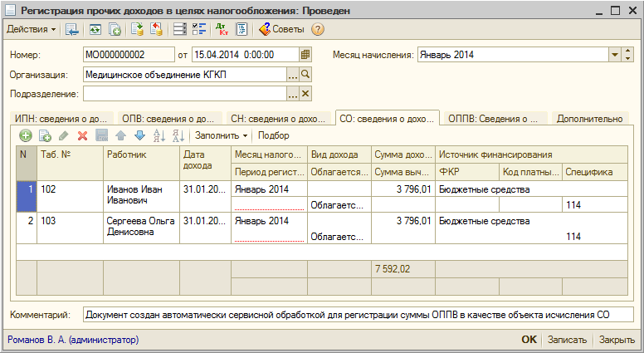The width and height of the screenshot is (644, 353).
Task: Click the magnifier icon next to Организация
Action: pyautogui.click(x=305, y=74)
